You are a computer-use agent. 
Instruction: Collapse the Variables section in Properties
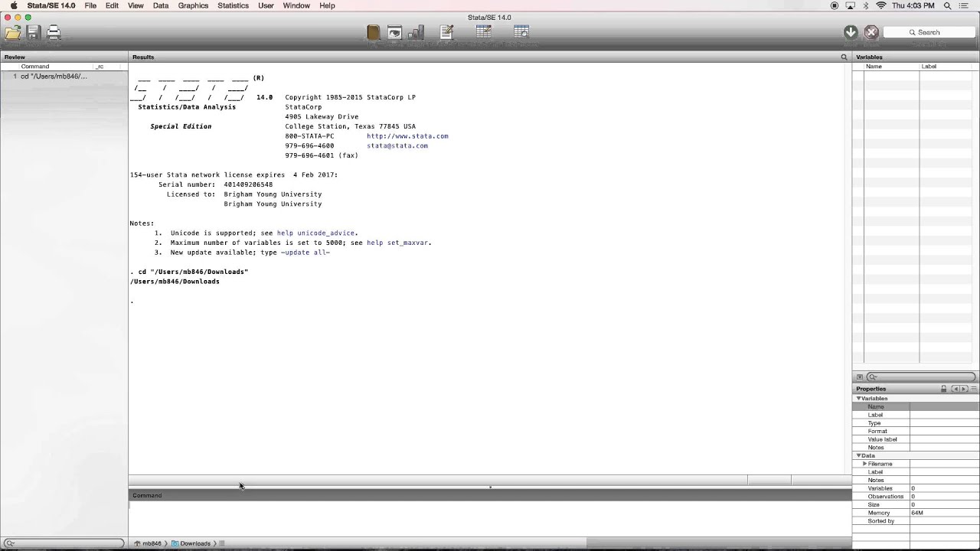[x=859, y=399]
